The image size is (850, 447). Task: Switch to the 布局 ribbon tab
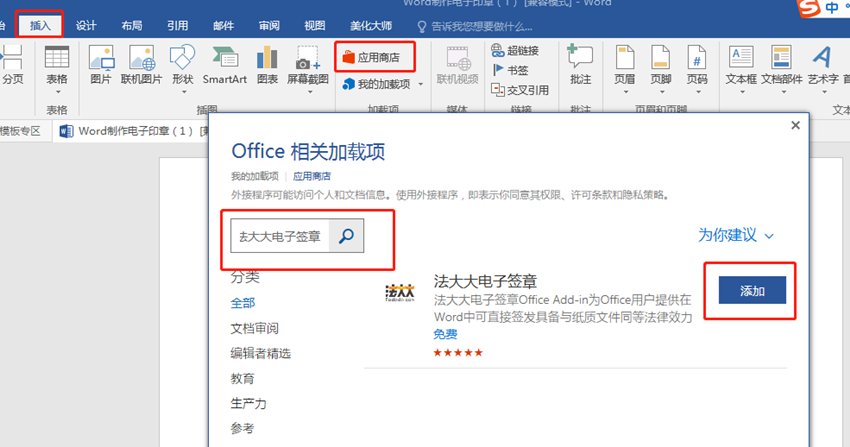pos(132,25)
